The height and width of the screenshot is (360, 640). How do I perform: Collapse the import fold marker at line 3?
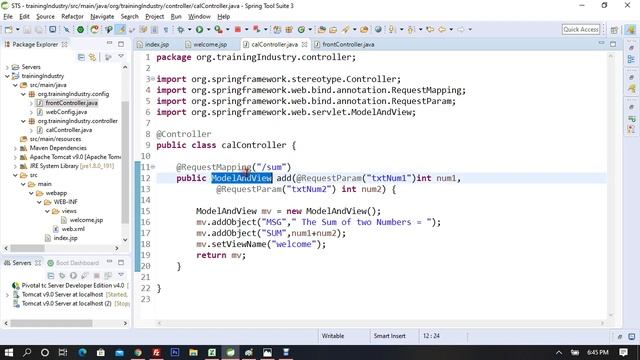[153, 78]
